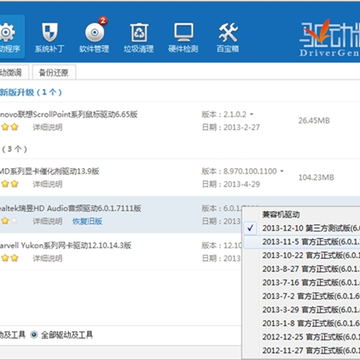The width and height of the screenshot is (360, 360).
Task: Choose 2013-7-16 官方正式版 version
Action: (302, 283)
